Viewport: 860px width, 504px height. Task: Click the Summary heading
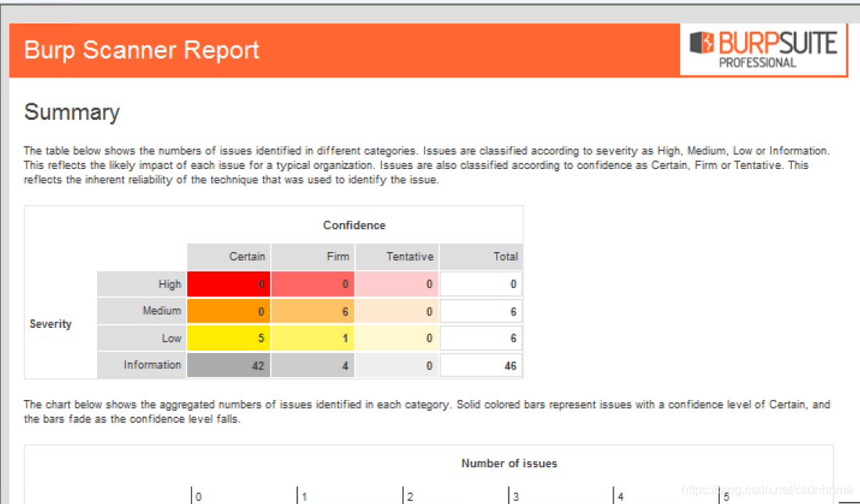pos(72,113)
